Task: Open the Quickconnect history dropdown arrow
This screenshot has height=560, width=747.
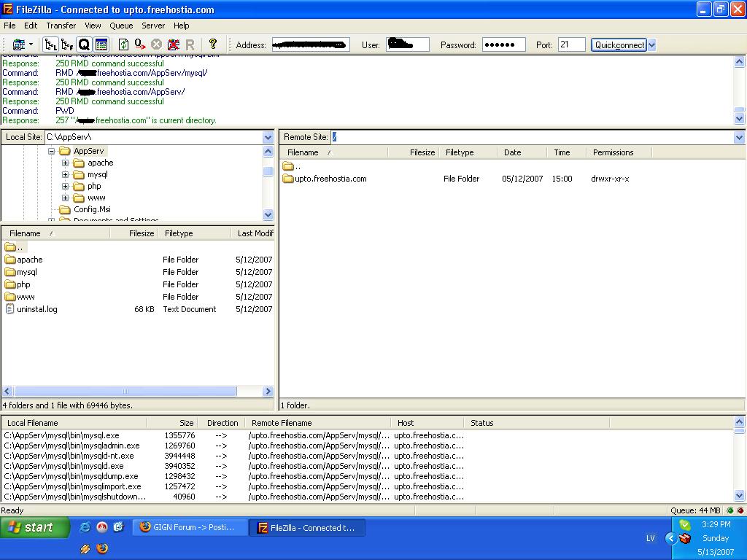Action: click(x=651, y=44)
